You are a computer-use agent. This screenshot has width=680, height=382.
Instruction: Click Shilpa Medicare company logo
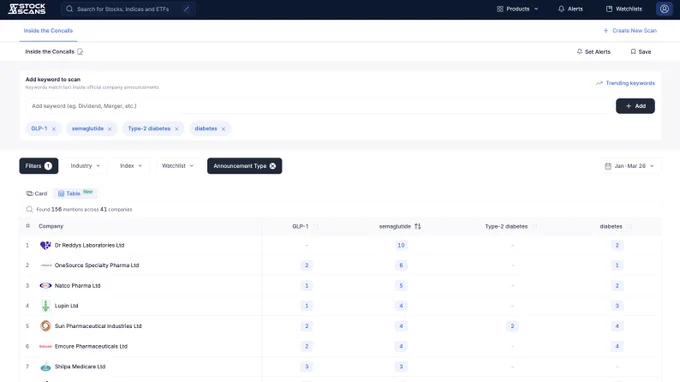click(46, 367)
